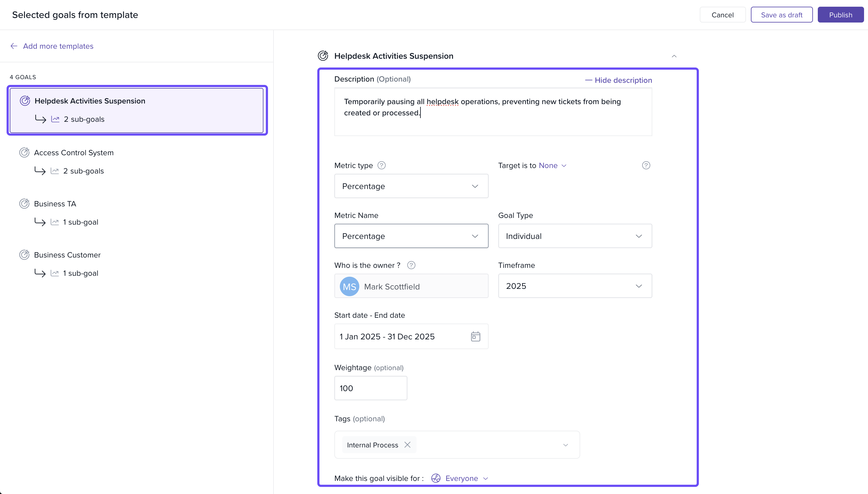
Task: Click the back arrow beside Add more templates
Action: click(14, 46)
